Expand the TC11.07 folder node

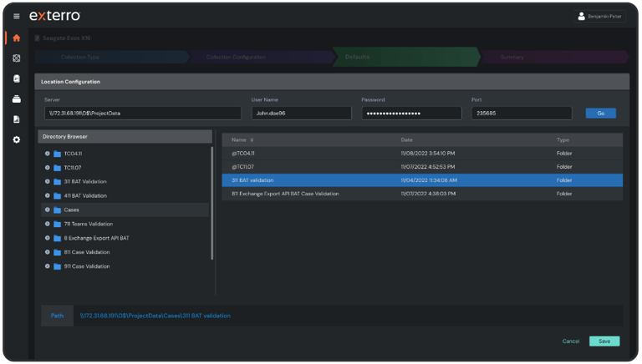(48, 168)
